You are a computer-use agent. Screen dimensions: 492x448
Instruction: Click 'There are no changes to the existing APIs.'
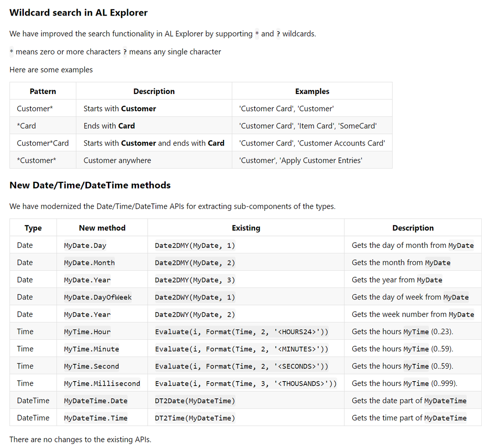click(x=80, y=439)
